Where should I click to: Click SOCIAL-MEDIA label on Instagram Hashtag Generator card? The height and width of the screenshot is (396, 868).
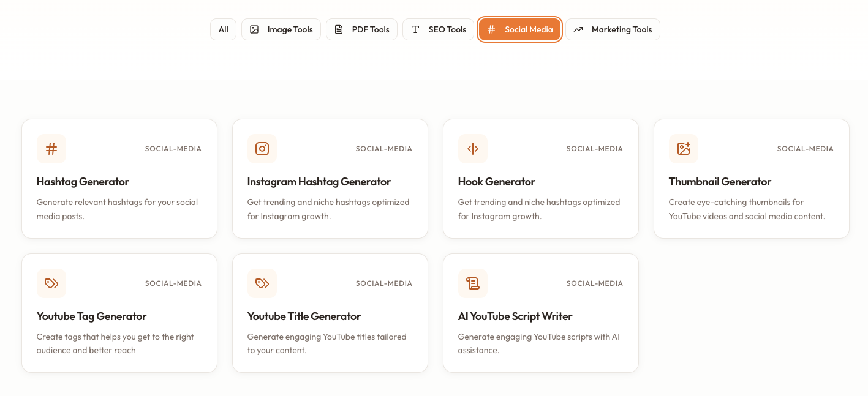[x=384, y=149]
